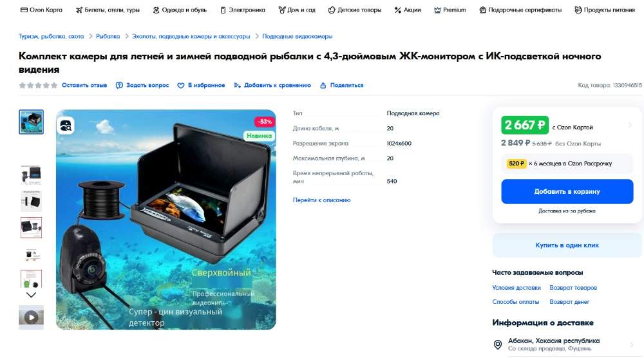Select the first product thumbnail
Screen dimensions: 644x358
[31, 122]
